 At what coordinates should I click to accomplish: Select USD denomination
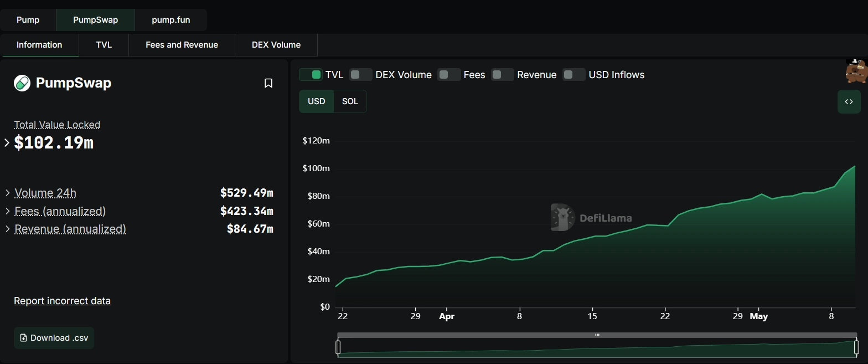[x=317, y=101]
